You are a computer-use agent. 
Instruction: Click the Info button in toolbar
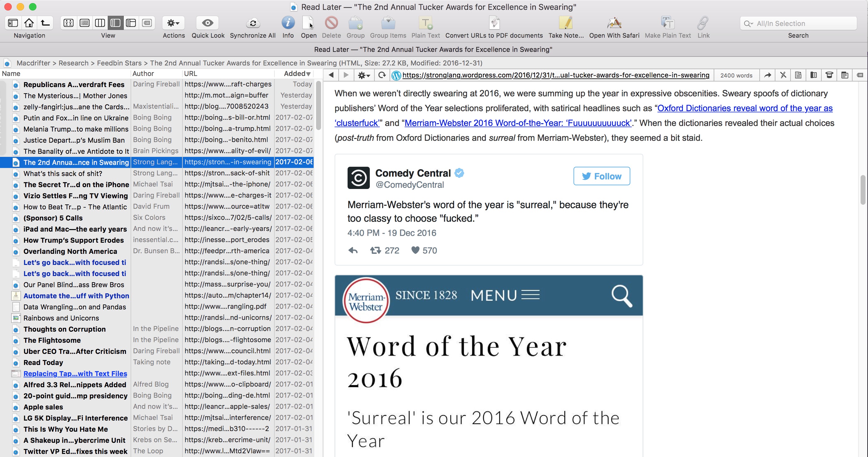coord(288,23)
